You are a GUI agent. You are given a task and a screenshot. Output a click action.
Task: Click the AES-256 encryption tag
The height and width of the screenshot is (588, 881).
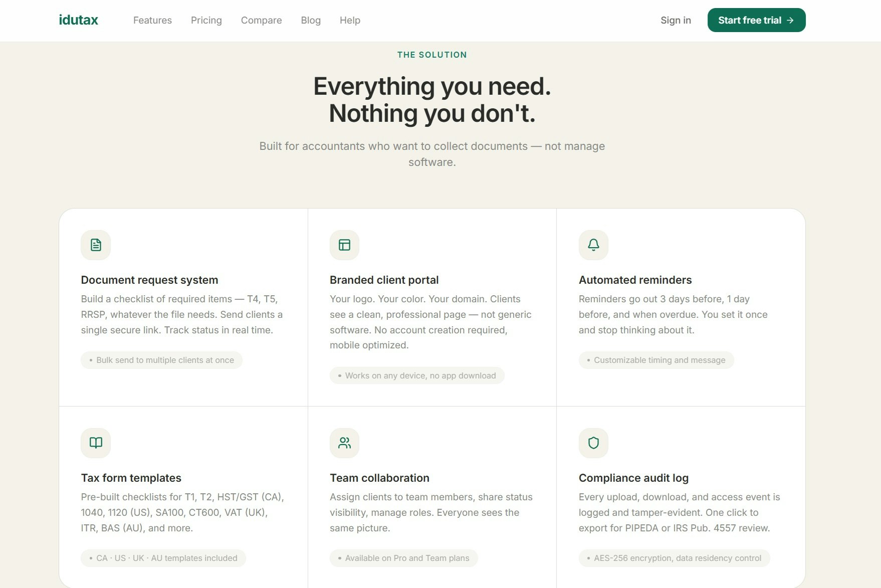[674, 558]
